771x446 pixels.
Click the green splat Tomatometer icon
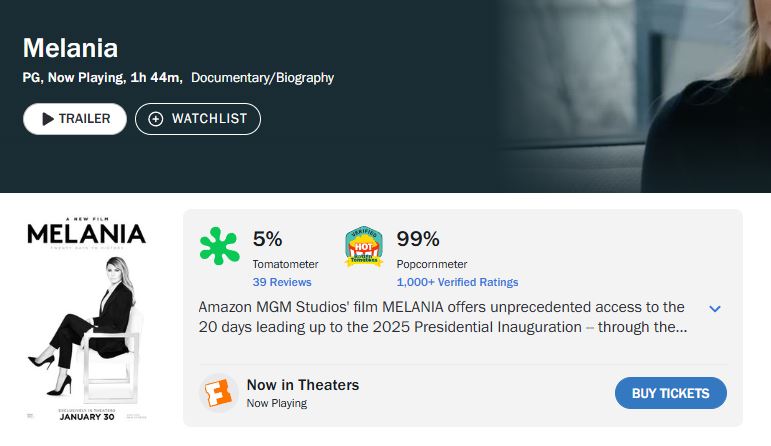coord(220,246)
